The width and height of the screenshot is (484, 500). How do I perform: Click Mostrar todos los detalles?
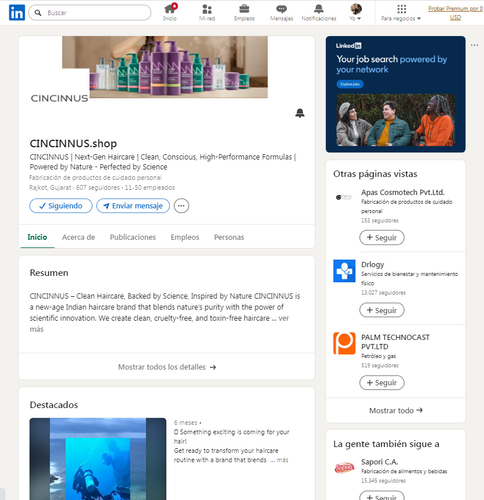click(167, 367)
